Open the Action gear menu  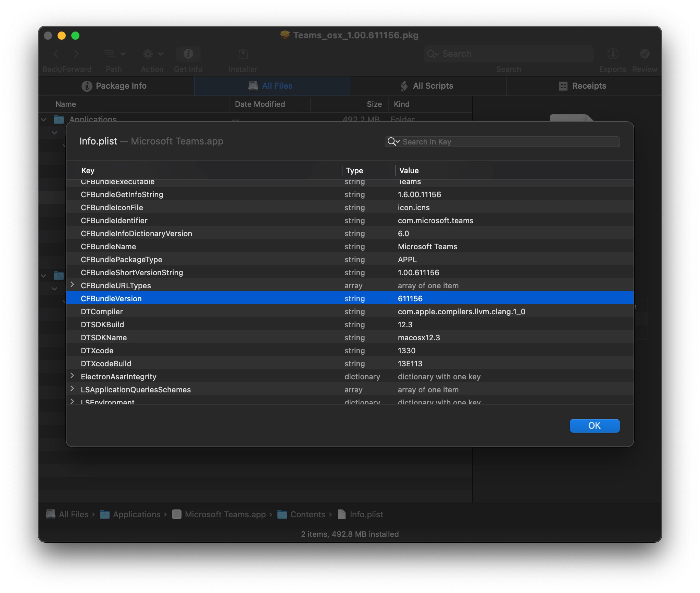click(x=153, y=54)
